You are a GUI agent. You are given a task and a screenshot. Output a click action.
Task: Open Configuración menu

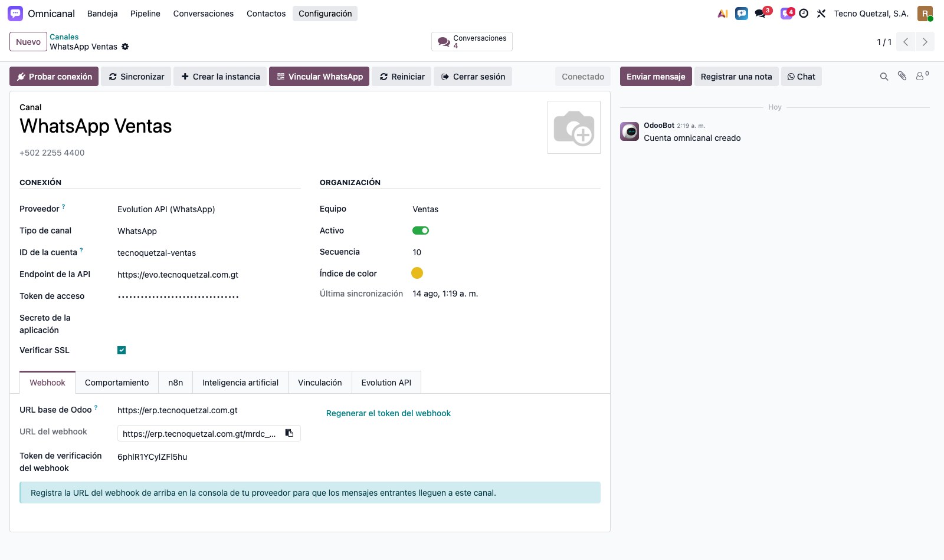pyautogui.click(x=325, y=14)
